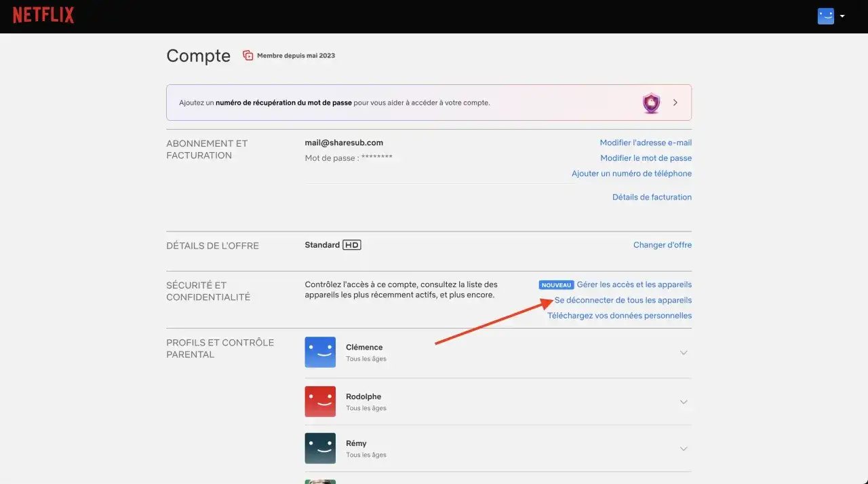Expand the Clémence profile row

[x=684, y=353]
